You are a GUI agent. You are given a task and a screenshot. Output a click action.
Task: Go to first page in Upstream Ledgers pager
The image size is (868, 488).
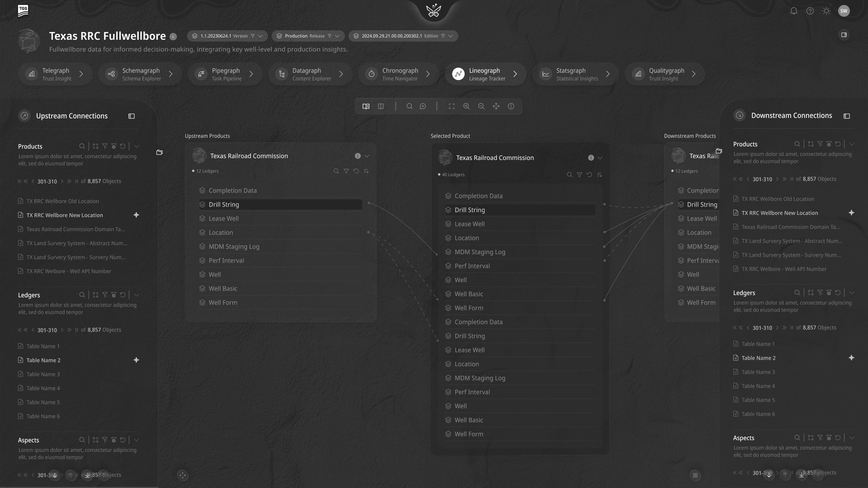(x=19, y=330)
